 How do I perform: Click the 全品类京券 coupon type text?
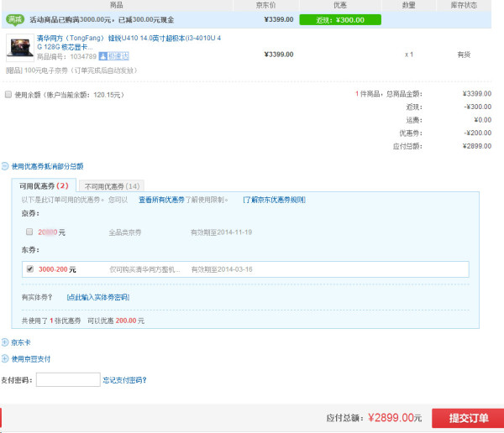(124, 232)
